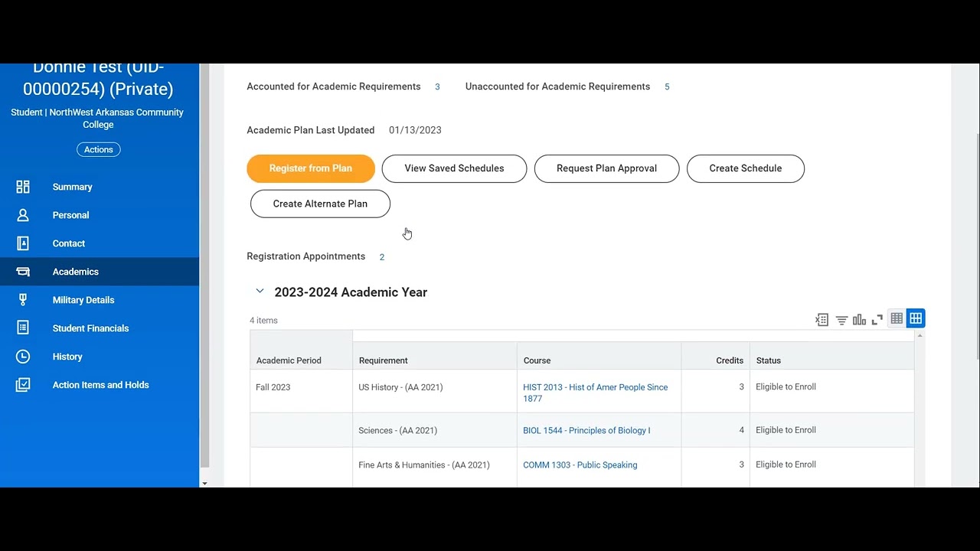Viewport: 980px width, 551px height.
Task: Click the page vertical scrollbar
Action: tap(977, 245)
